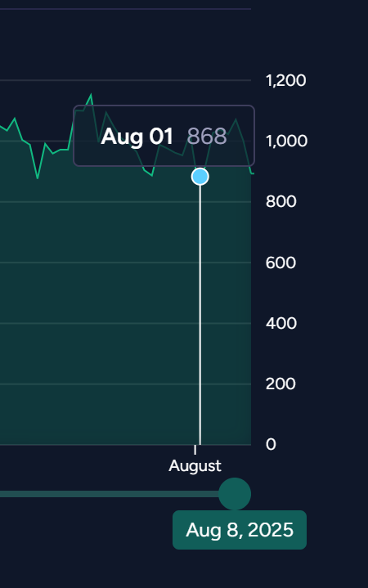Click the 868 value in tooltip
This screenshot has width=368, height=588.
coord(207,136)
